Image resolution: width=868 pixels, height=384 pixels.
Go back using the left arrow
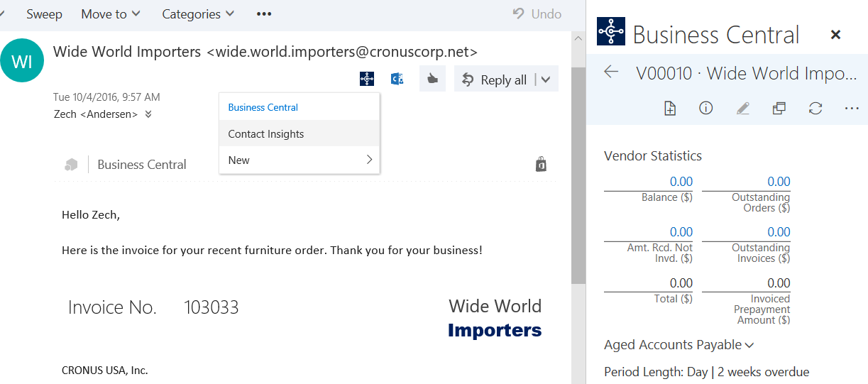click(611, 72)
